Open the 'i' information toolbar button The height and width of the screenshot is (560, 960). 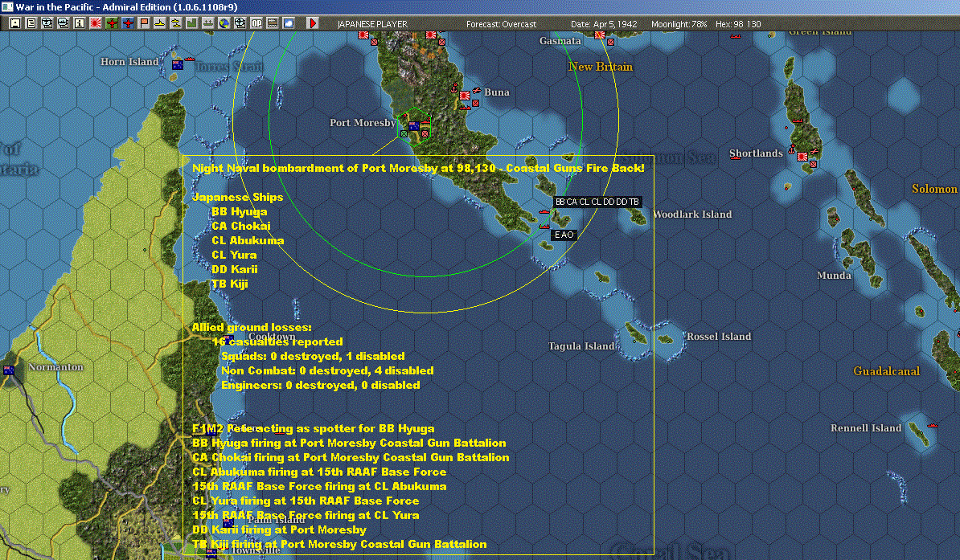80,23
